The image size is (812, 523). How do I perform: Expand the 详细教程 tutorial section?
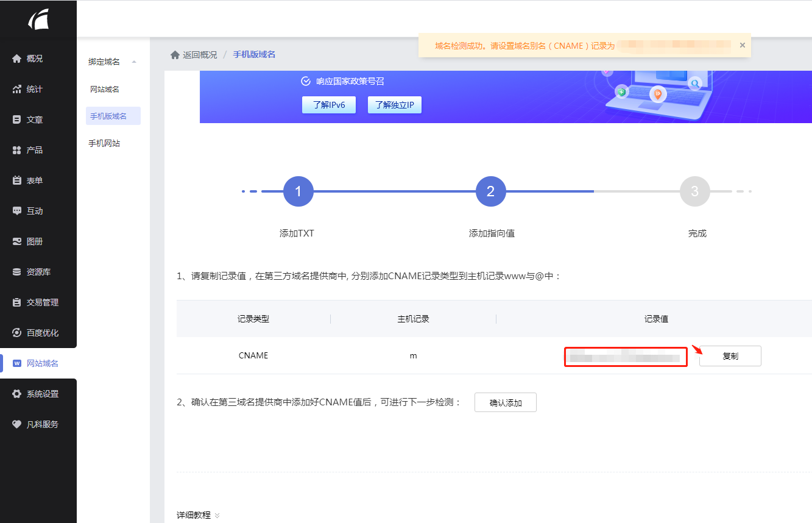click(195, 515)
